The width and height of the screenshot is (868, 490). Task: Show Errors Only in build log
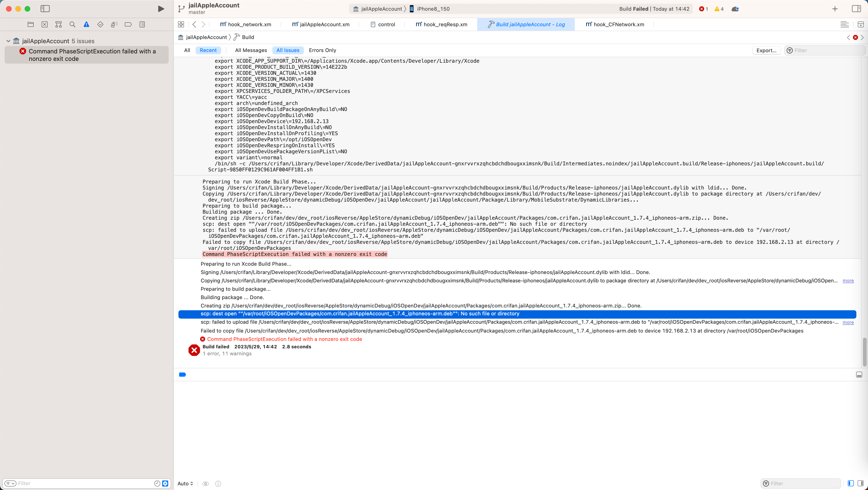322,50
